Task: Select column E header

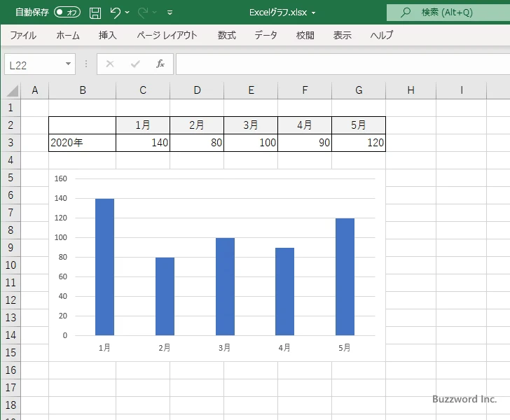Action: click(251, 90)
